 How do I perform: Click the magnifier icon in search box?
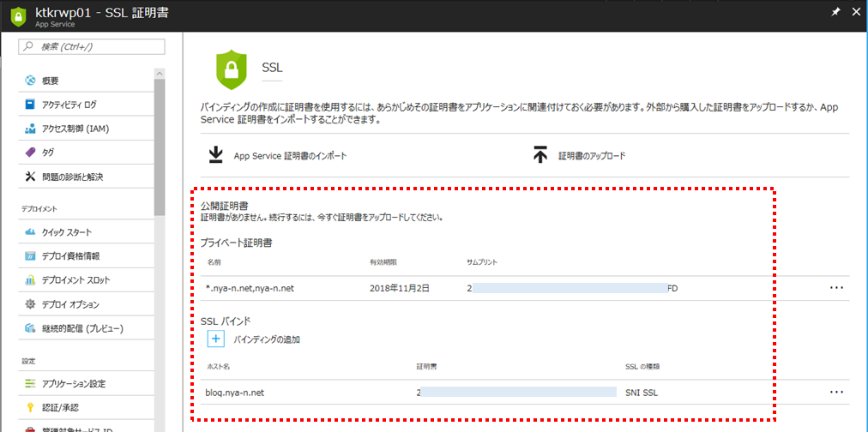(27, 47)
